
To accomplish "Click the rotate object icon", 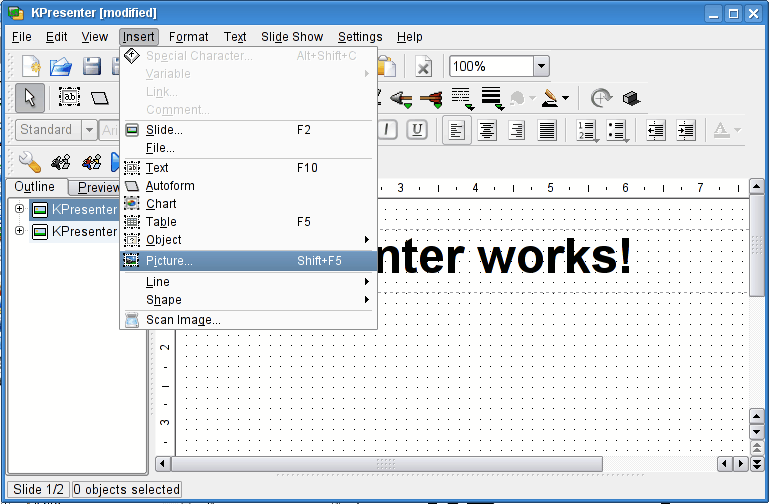I will pos(600,98).
